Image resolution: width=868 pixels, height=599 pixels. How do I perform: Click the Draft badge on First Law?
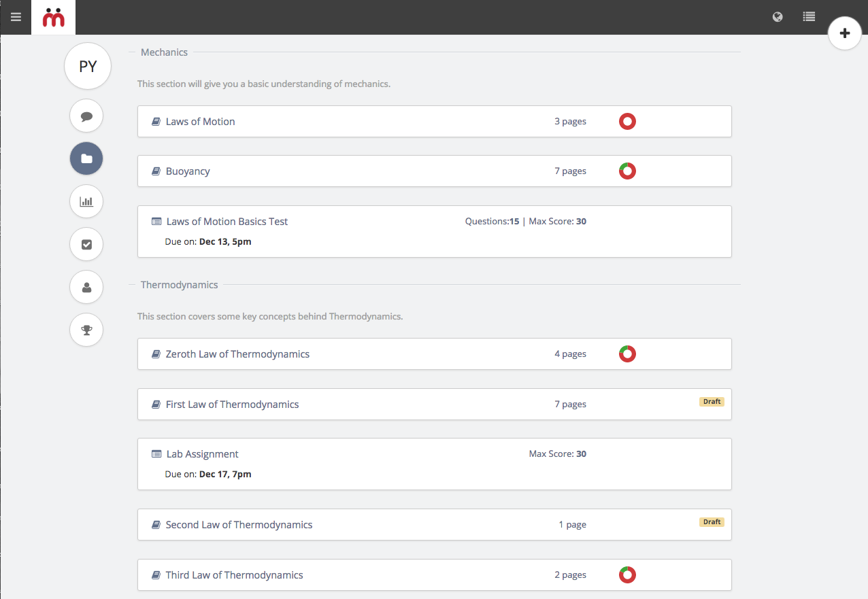[712, 402]
